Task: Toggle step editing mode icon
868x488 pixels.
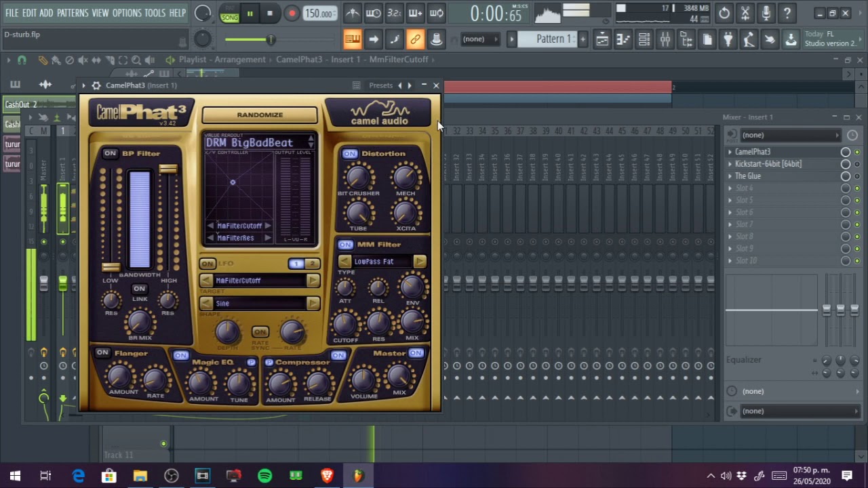Action: coord(394,39)
